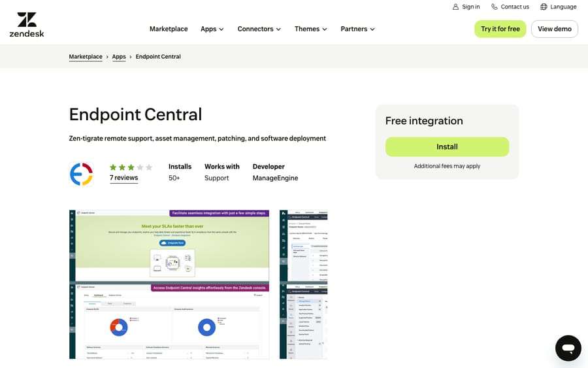Open the second app screenshot thumbnail

303,284
